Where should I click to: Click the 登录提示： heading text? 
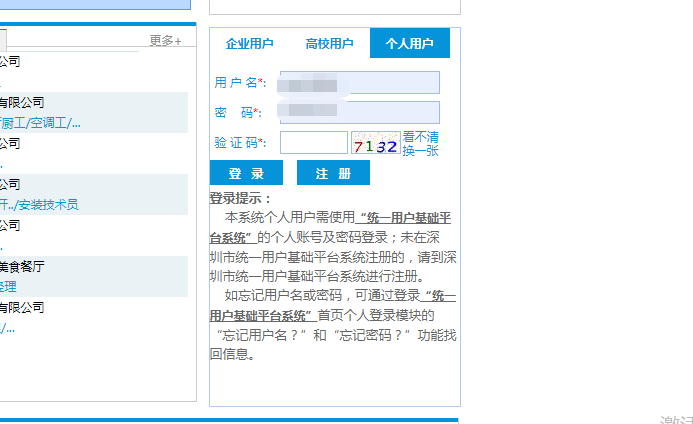[240, 198]
